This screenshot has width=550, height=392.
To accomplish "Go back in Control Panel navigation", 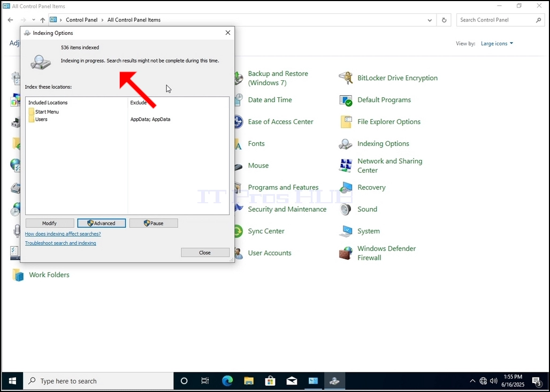I will [10, 20].
